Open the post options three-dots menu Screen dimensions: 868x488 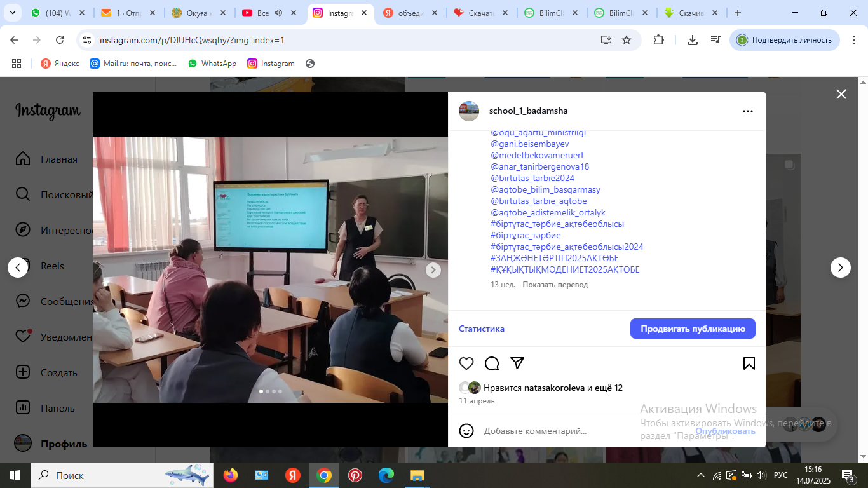point(748,111)
